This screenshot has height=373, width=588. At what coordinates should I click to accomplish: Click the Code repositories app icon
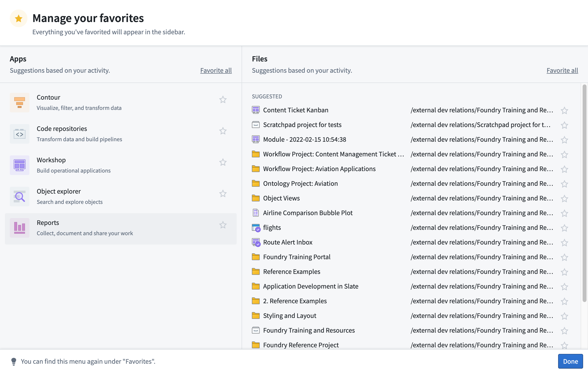[x=20, y=134]
